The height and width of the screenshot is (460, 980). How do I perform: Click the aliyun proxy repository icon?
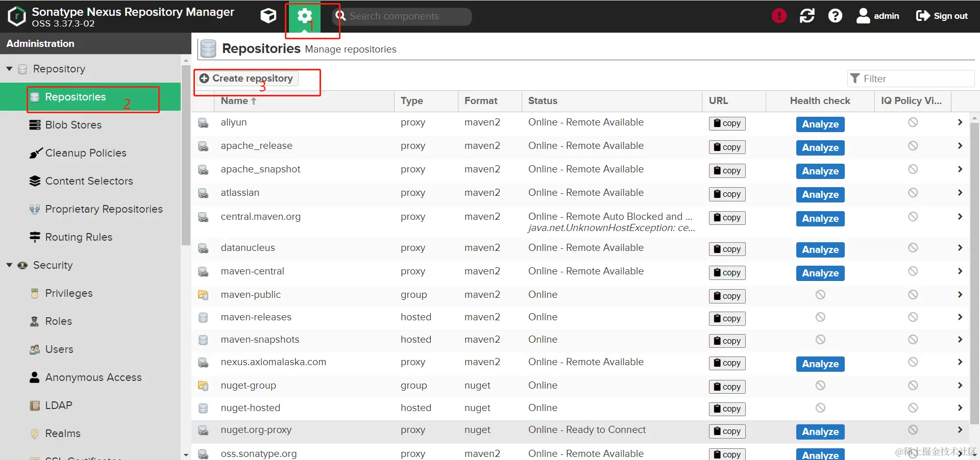203,123
